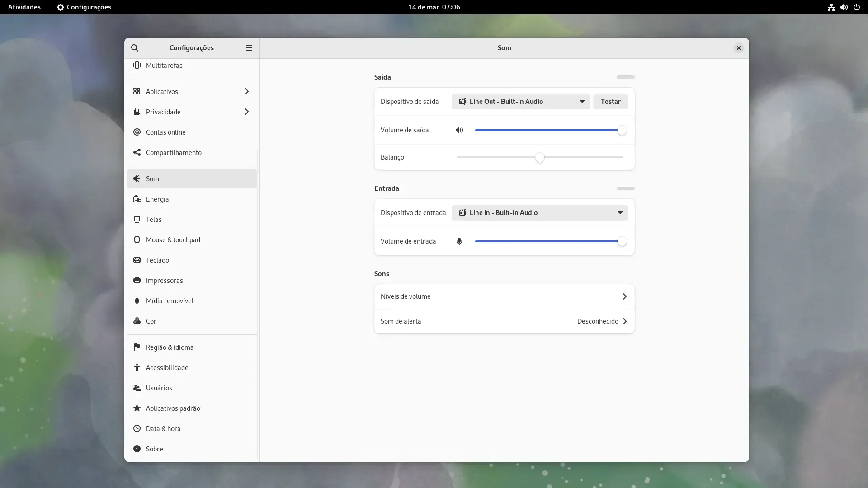Click the Mouse & touchpad icon
The width and height of the screenshot is (868, 488).
pyautogui.click(x=137, y=239)
